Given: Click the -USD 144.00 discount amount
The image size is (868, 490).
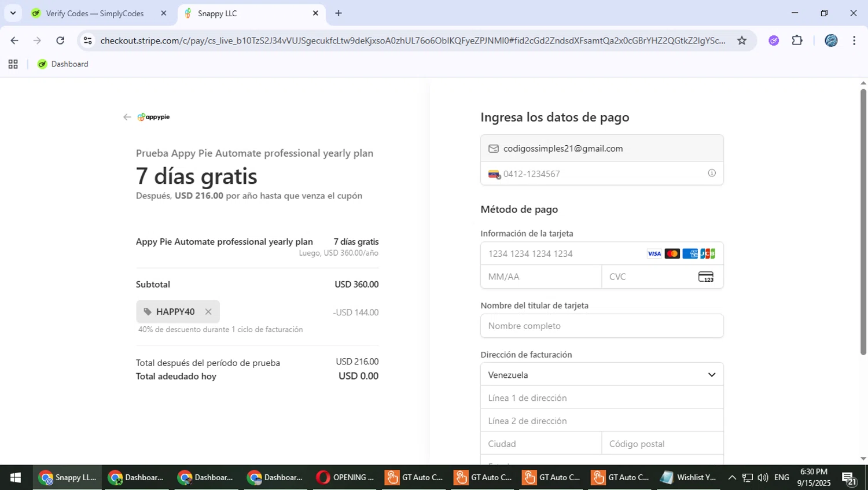Looking at the screenshot, I should pos(356,312).
